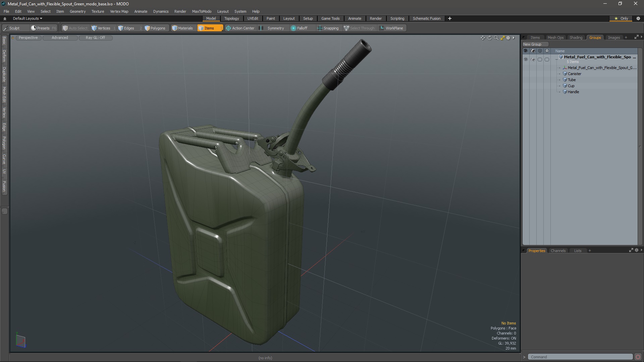
Task: Switch to Materials selection mode
Action: pos(182,28)
